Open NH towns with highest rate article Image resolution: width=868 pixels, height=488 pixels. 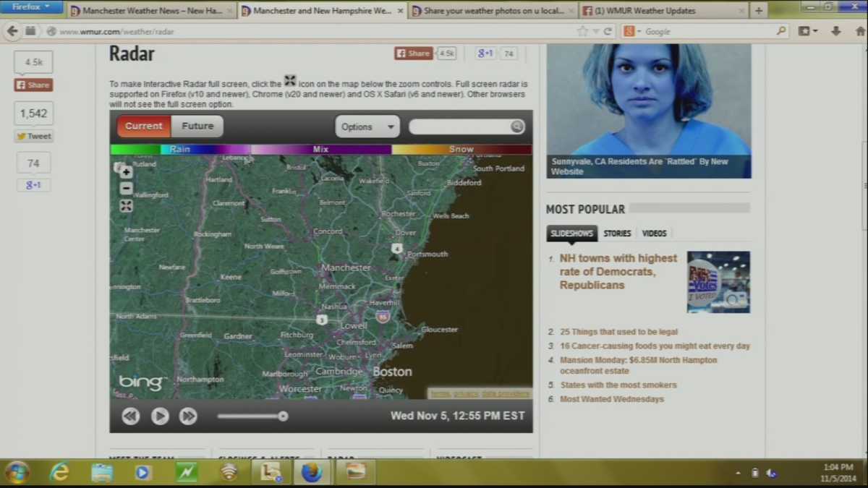pyautogui.click(x=618, y=271)
